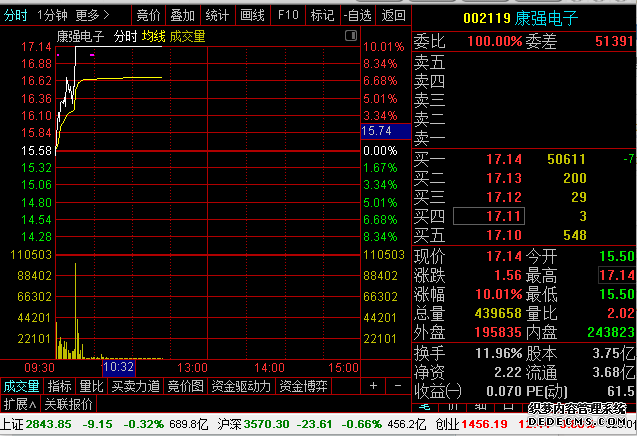This screenshot has width=637, height=436.
Task: Expand the 更多 periods menu
Action: (92, 15)
